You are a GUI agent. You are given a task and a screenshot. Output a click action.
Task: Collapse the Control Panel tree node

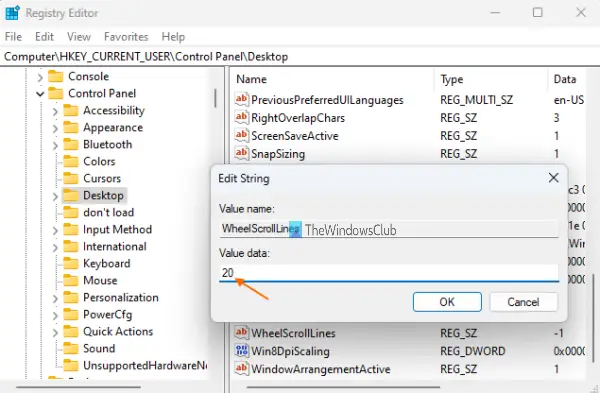coord(40,93)
